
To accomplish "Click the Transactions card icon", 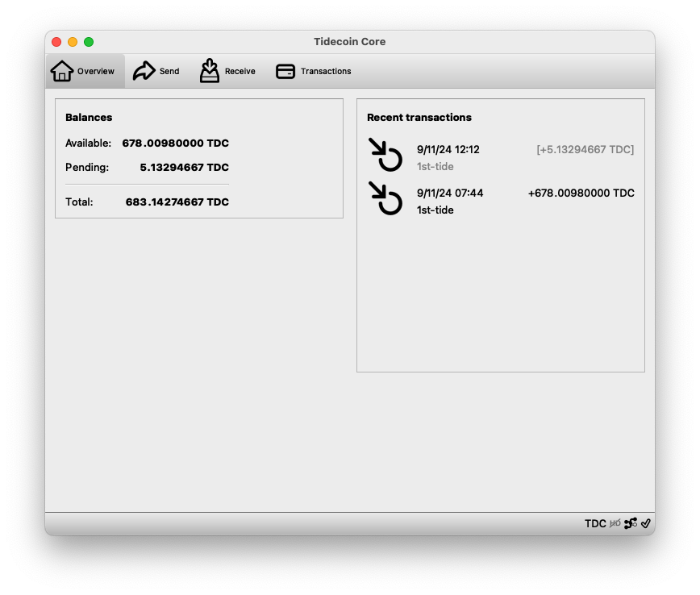I will (x=285, y=71).
